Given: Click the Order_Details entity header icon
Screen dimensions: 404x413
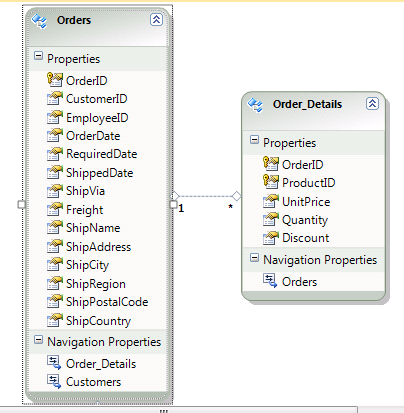Looking at the screenshot, I should (x=255, y=105).
